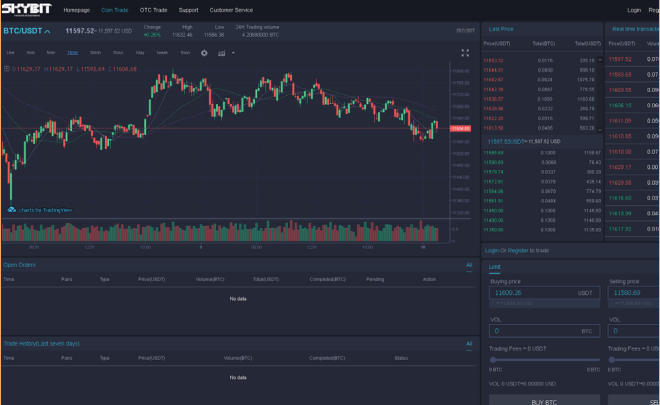Click the sell VOL input field

pos(633,331)
